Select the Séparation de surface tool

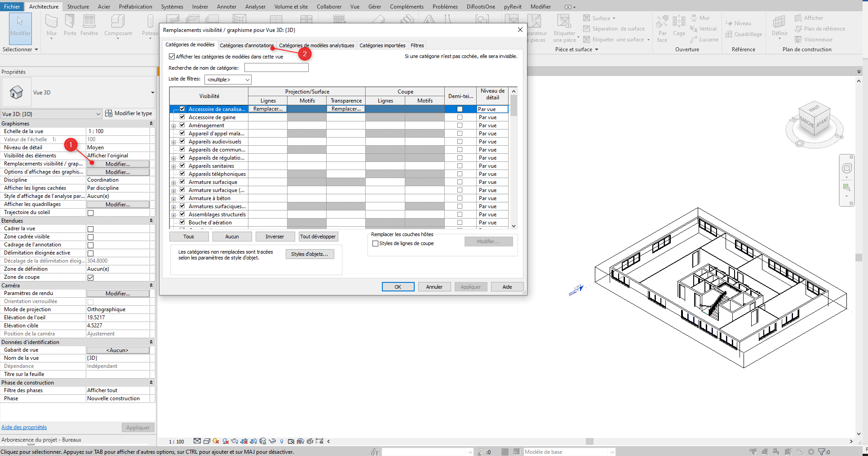tap(614, 29)
